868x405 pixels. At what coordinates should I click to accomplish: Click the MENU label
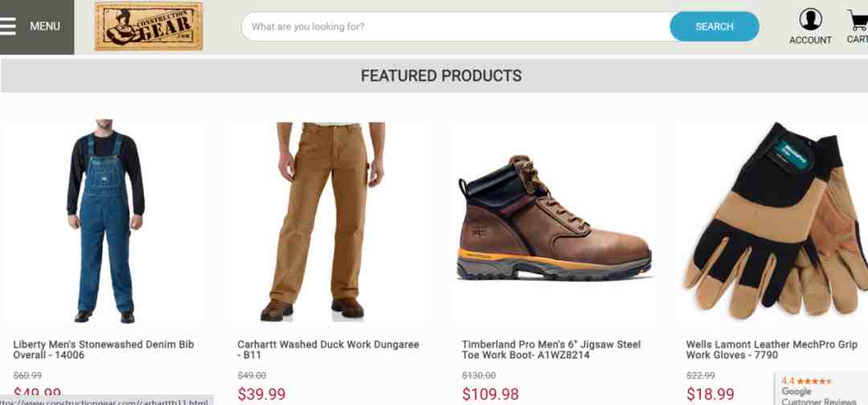45,26
